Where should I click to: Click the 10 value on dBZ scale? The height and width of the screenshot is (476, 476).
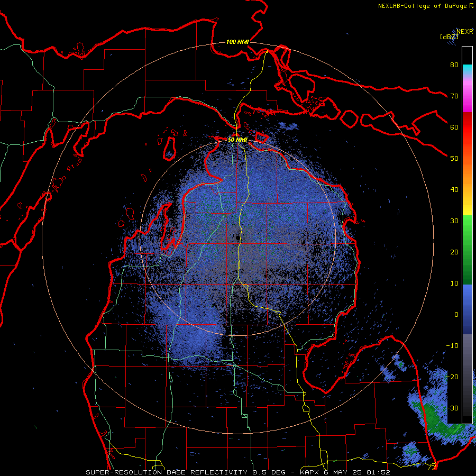tap(454, 283)
